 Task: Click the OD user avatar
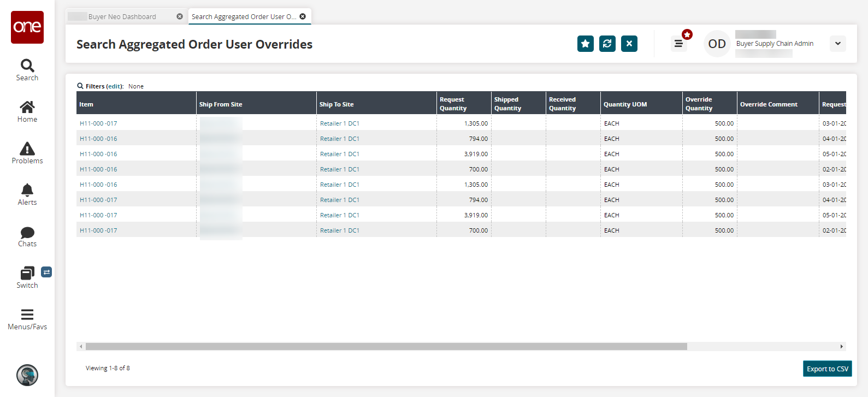(x=717, y=44)
